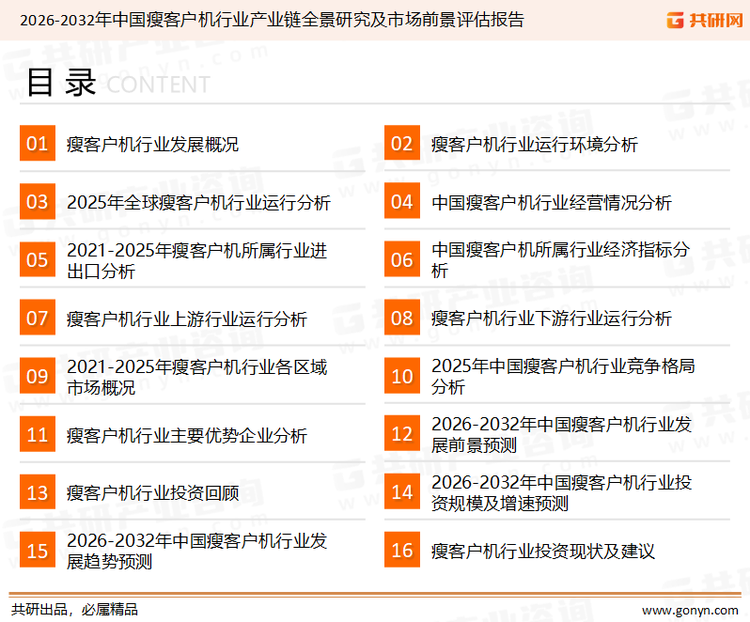Screen dimensions: 750x622
Task: Click the orange 03 number box
Action: click(37, 201)
